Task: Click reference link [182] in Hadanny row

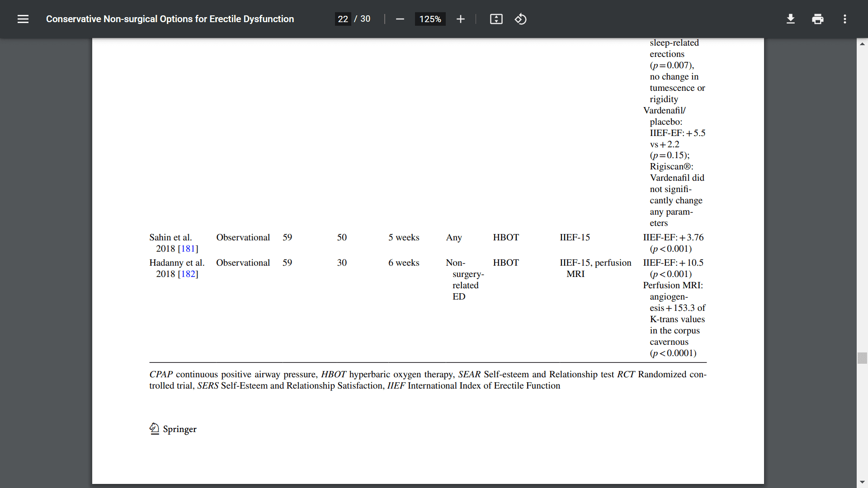Action: coord(187,273)
